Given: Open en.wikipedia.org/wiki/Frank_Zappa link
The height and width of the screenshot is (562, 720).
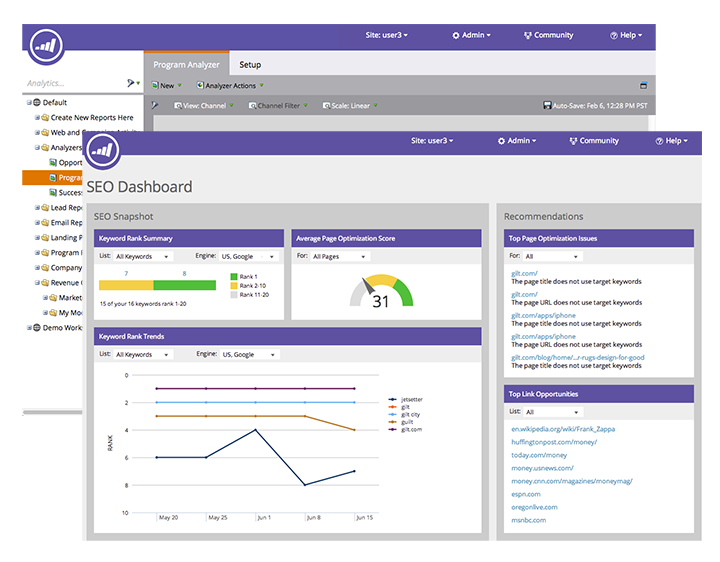Looking at the screenshot, I should [x=563, y=429].
